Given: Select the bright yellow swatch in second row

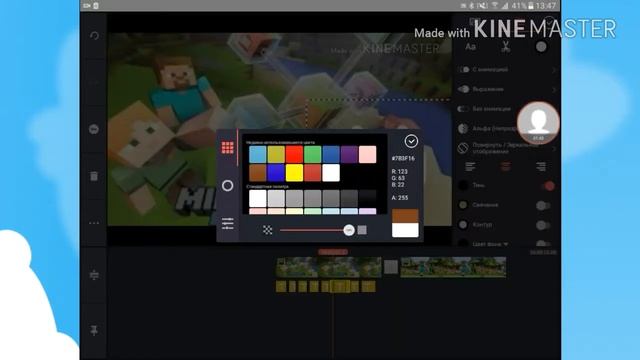Looking at the screenshot, I should pyautogui.click(x=294, y=173).
